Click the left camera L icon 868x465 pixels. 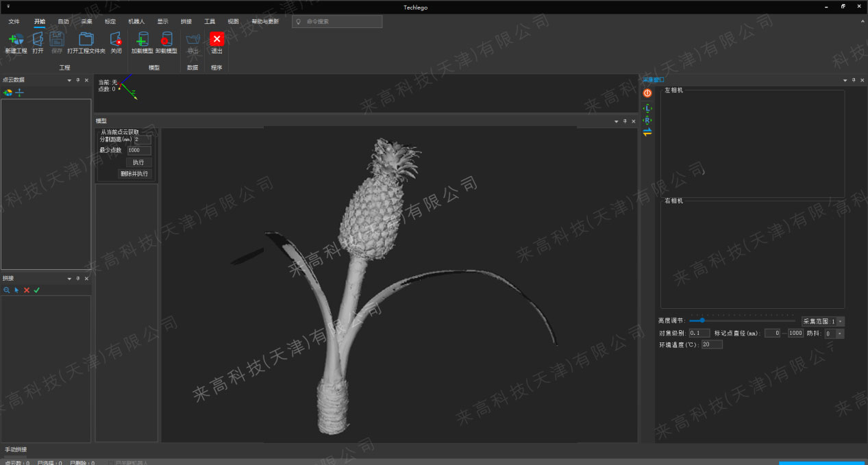coord(647,108)
